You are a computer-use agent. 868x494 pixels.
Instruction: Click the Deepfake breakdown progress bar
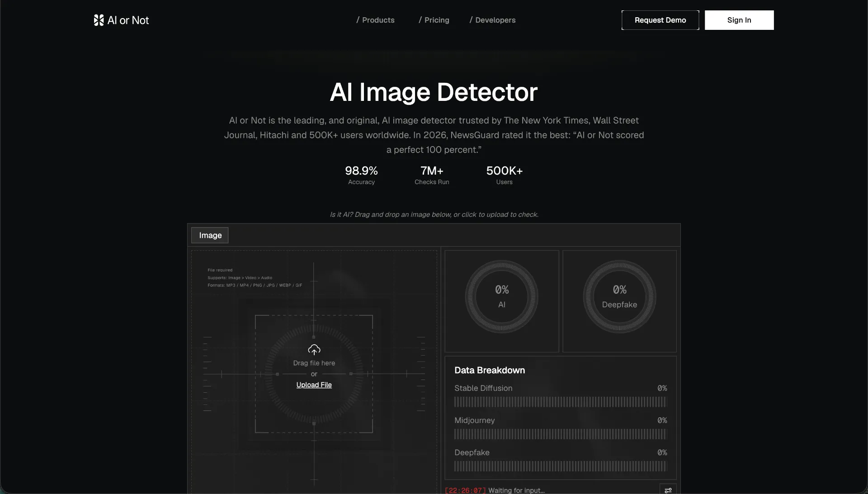pos(560,466)
